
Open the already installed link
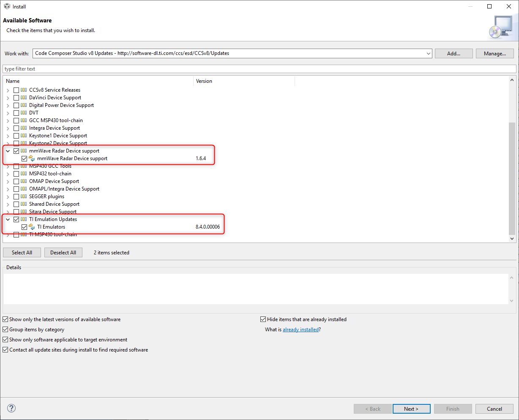pos(300,330)
